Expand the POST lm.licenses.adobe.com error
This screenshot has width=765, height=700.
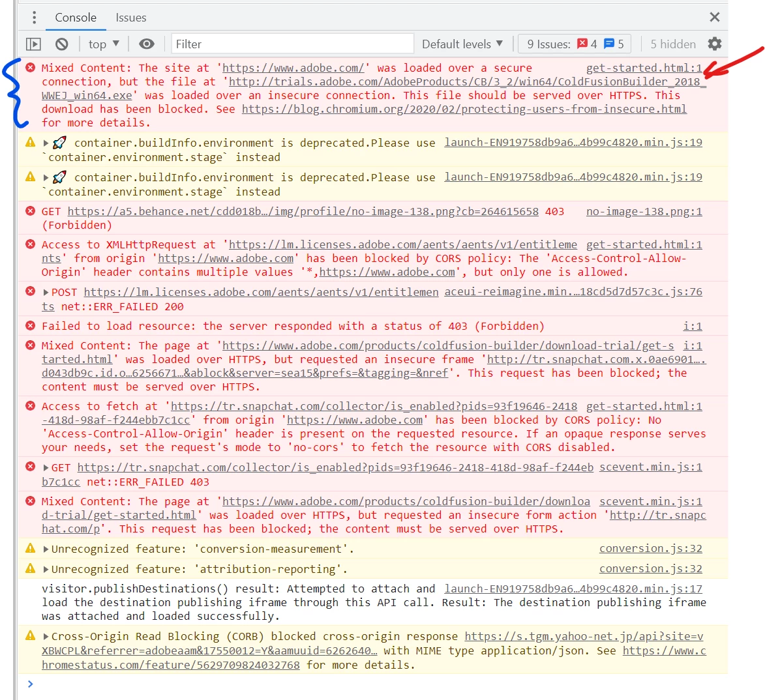click(x=46, y=293)
